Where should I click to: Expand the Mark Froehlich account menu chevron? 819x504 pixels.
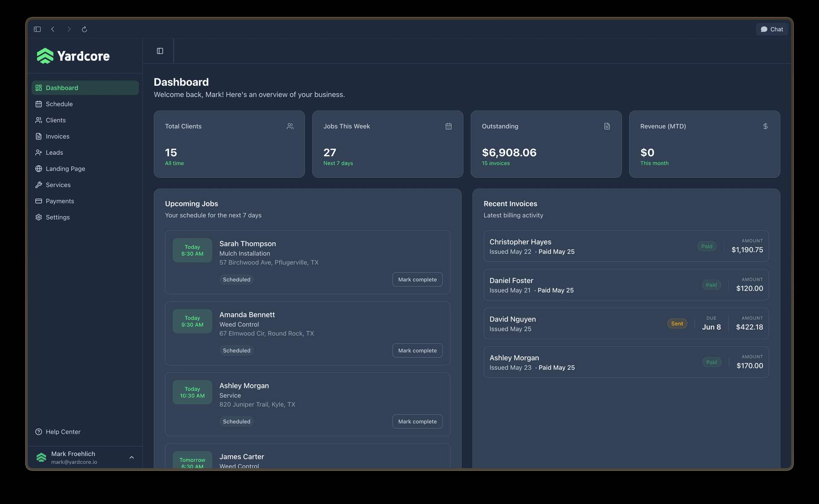132,458
